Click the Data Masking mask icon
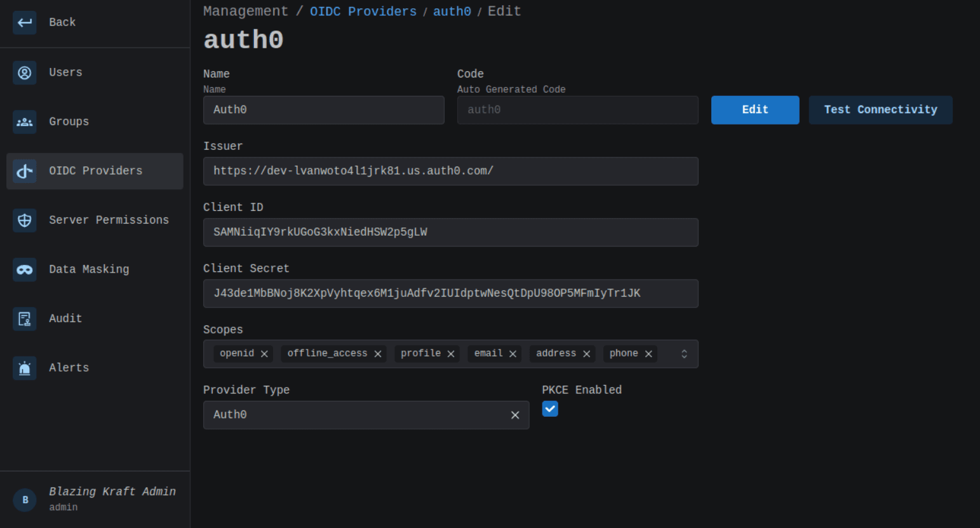This screenshot has width=980, height=528. (25, 269)
